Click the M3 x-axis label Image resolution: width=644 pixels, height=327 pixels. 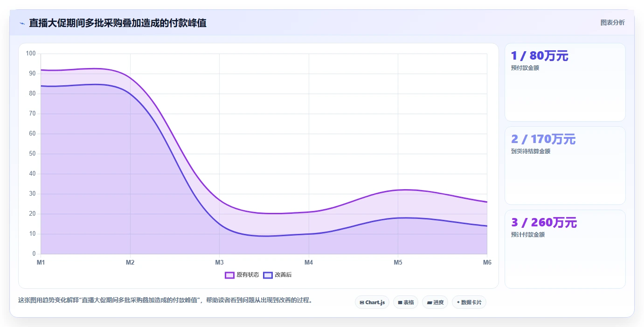219,263
